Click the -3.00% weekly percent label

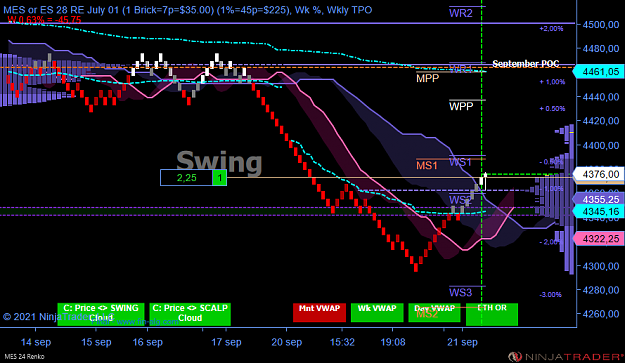point(550,294)
